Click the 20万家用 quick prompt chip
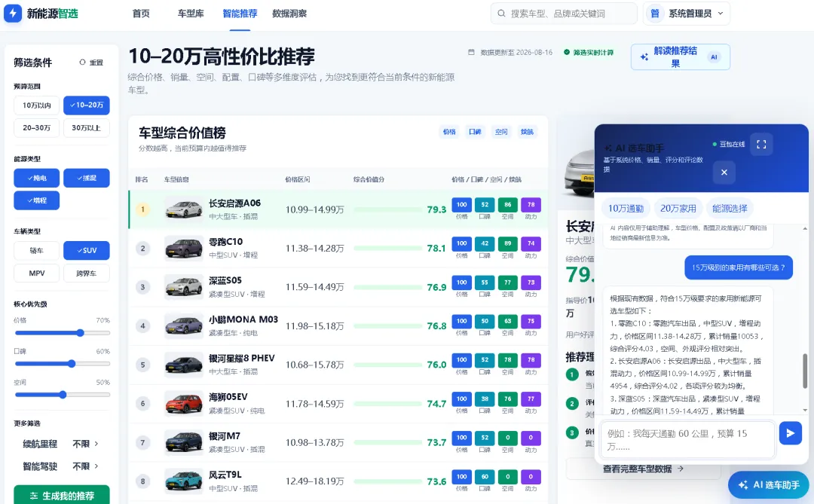The image size is (814, 504). click(678, 208)
